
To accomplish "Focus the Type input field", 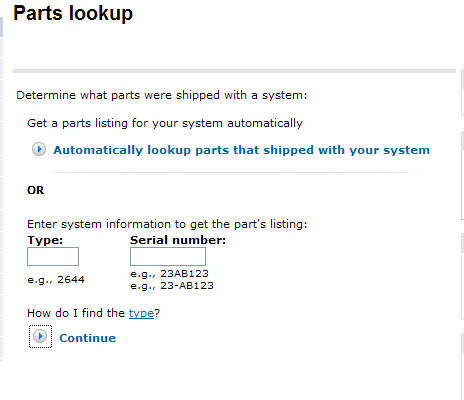I will (53, 256).
